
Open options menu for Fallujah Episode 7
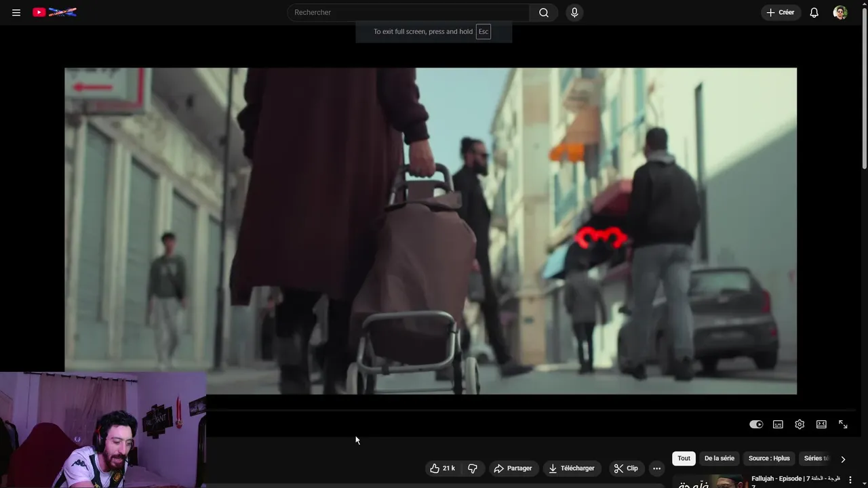point(850,480)
